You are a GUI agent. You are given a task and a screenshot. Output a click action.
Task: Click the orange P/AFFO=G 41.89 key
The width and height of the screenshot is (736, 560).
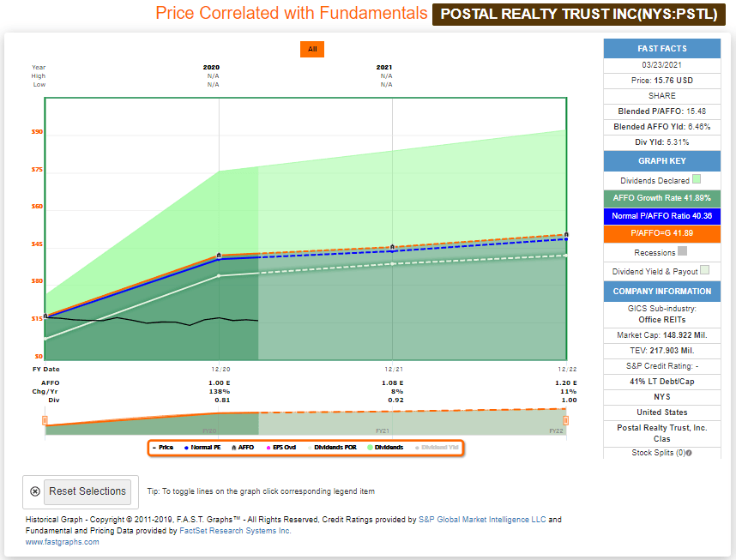662,233
